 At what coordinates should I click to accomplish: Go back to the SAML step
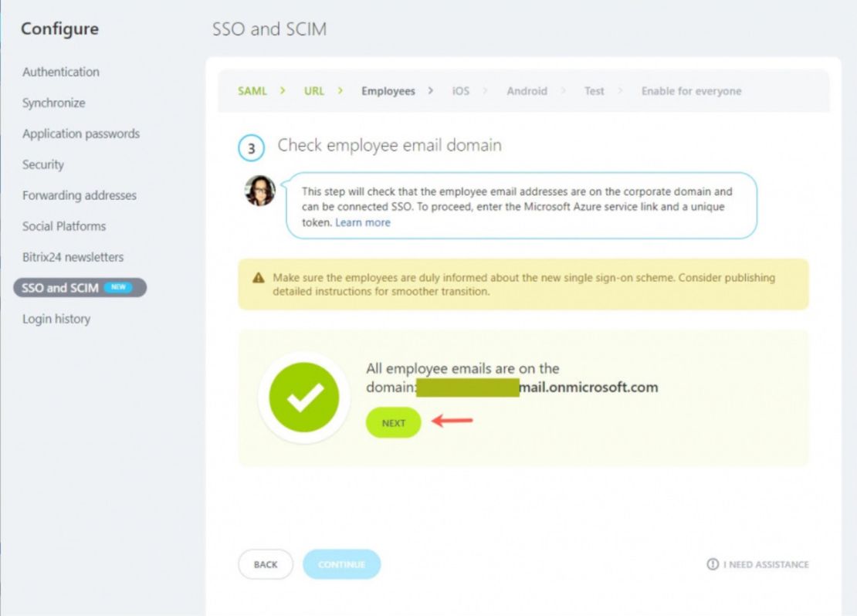252,91
